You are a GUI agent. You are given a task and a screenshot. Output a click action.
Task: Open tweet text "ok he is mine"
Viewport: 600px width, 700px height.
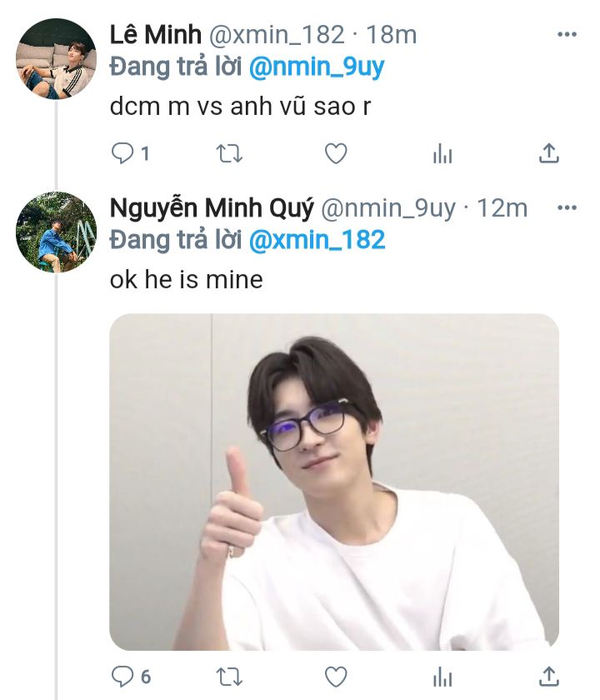[186, 279]
